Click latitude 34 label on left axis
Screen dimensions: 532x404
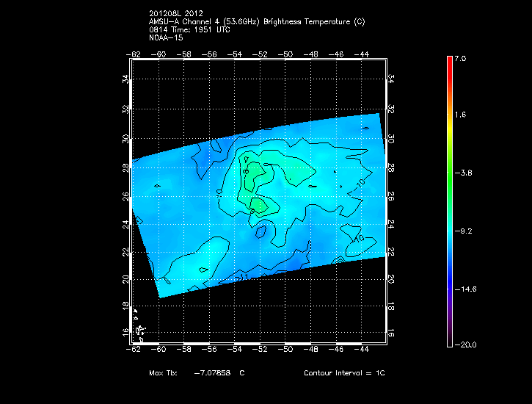point(126,79)
